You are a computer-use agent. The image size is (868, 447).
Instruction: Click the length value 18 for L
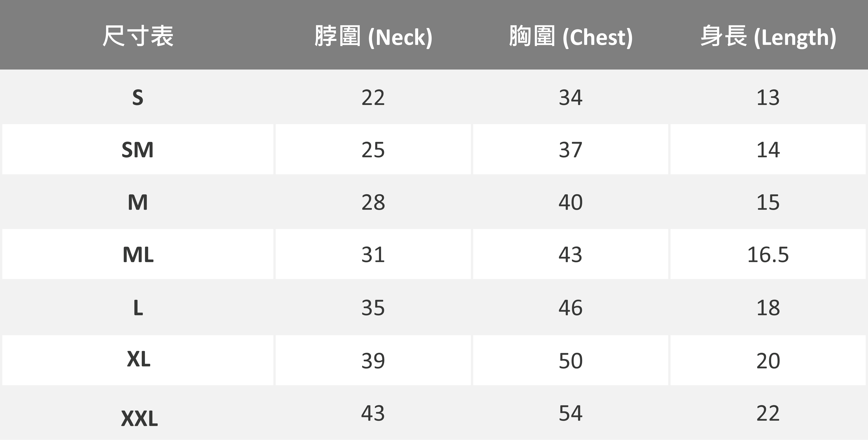click(x=768, y=307)
